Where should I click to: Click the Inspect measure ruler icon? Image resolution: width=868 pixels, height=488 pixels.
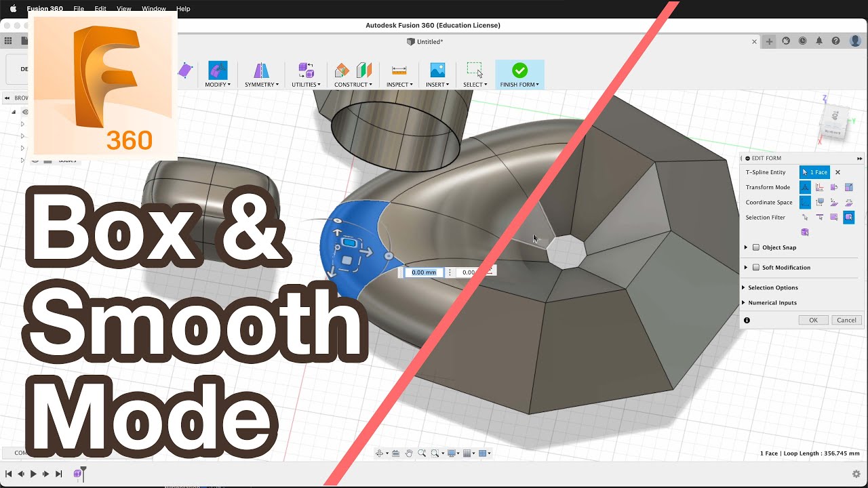(x=399, y=70)
